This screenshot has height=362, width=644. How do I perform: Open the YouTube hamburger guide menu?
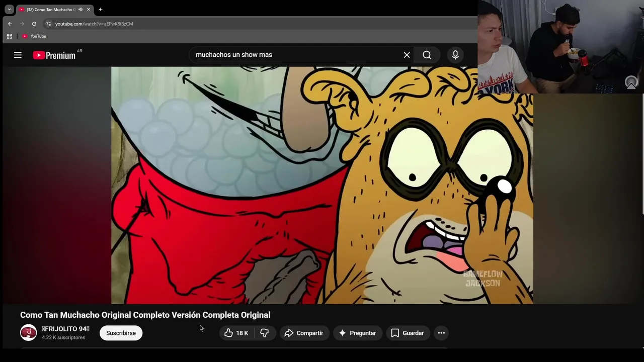[x=18, y=55]
